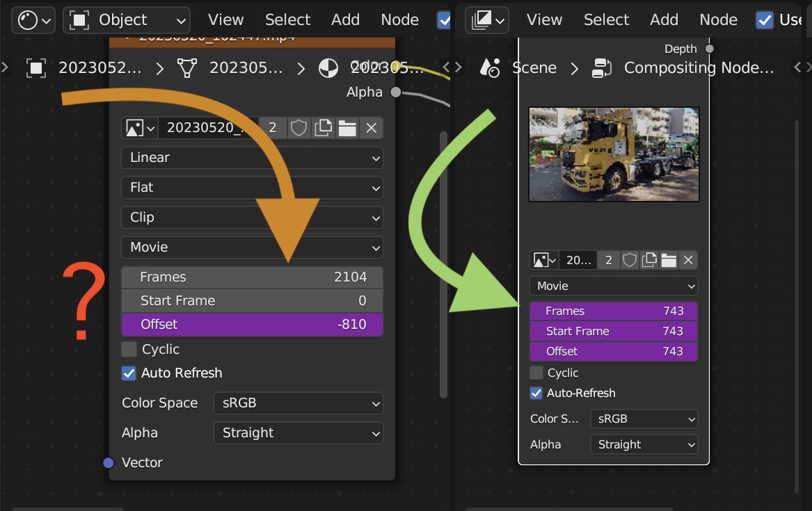
Task: Click the Offset 743 field
Action: (614, 351)
